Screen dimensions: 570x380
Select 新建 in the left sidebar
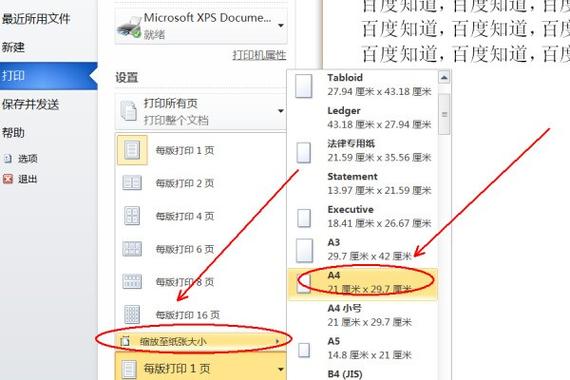[13, 47]
